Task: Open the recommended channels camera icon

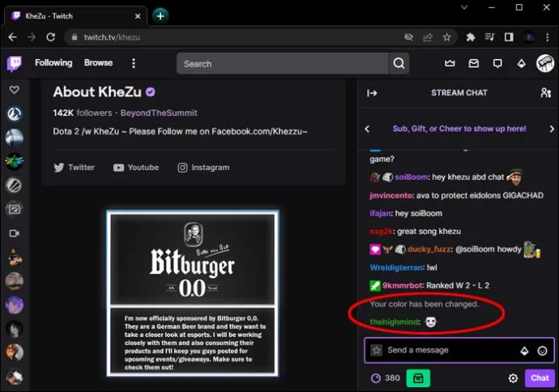Action: pyautogui.click(x=15, y=233)
